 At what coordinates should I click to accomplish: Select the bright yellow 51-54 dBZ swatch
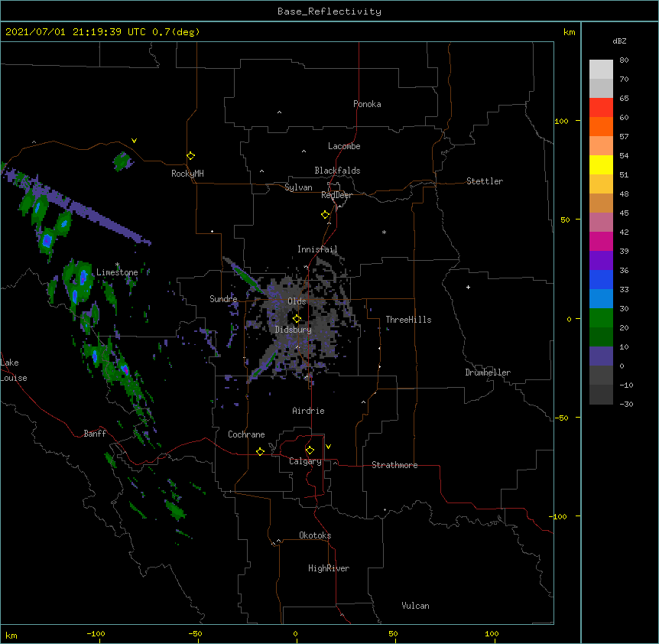pyautogui.click(x=601, y=164)
